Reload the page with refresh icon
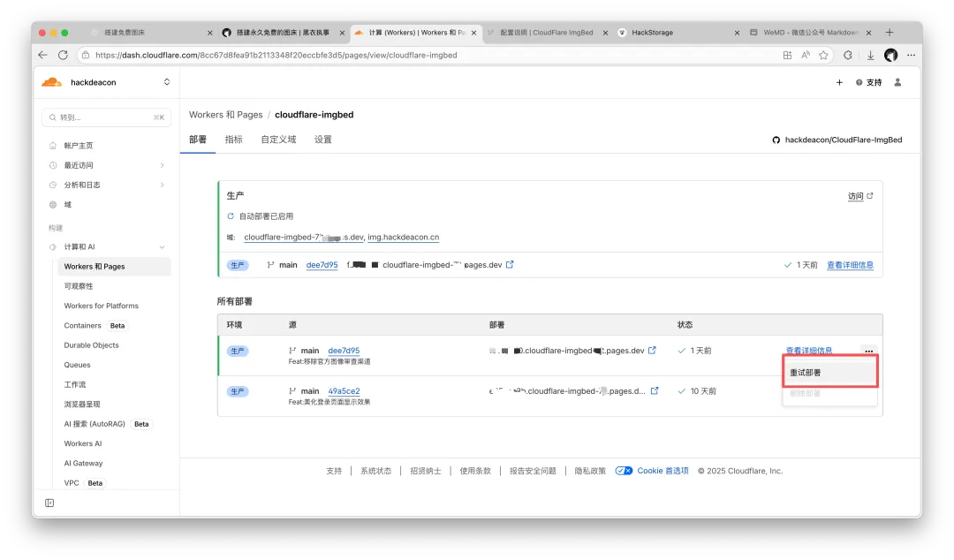Viewport: 954px width, 560px height. click(x=63, y=55)
